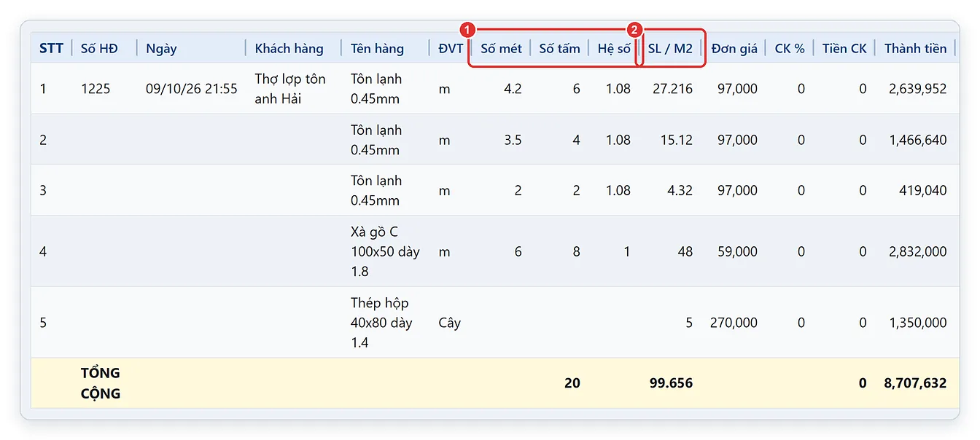Select the Thành tiền column header

coord(916,49)
